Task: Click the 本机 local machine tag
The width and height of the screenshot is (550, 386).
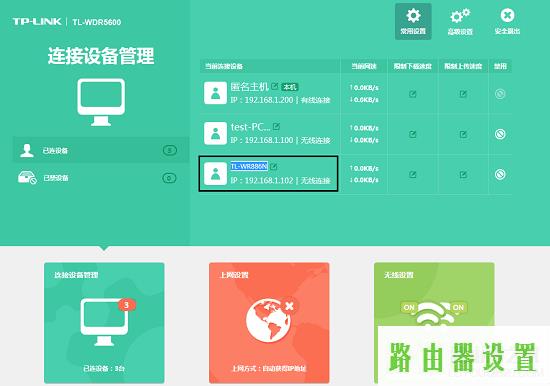Action: coord(290,87)
